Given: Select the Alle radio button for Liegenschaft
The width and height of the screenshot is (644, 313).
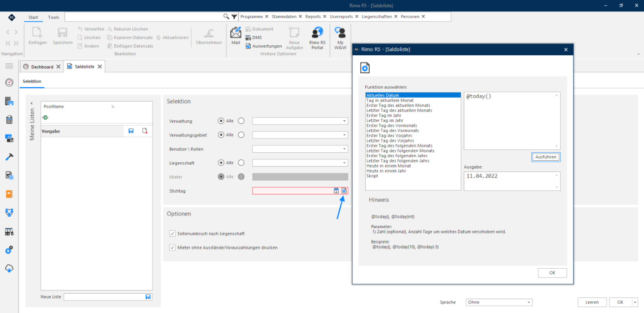Looking at the screenshot, I should pyautogui.click(x=221, y=163).
